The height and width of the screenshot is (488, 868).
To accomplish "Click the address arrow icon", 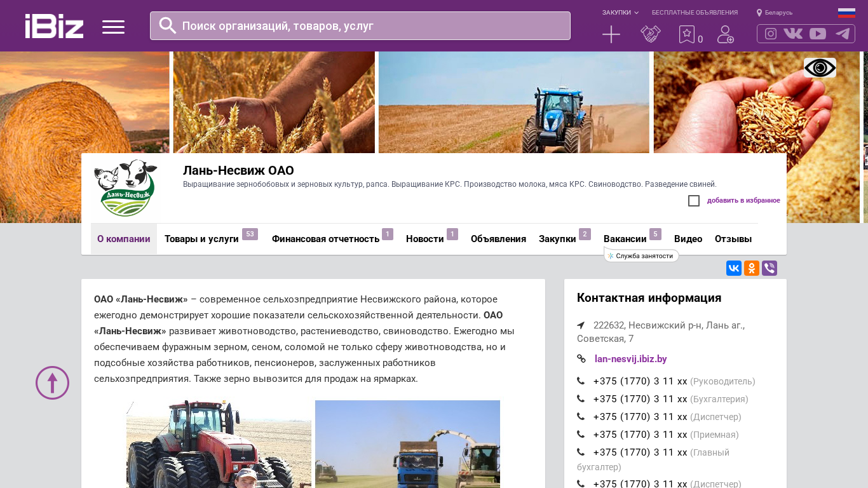I will [x=581, y=325].
